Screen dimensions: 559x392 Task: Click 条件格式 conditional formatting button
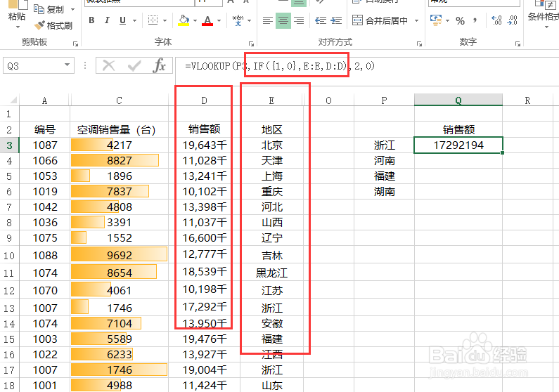tap(544, 14)
